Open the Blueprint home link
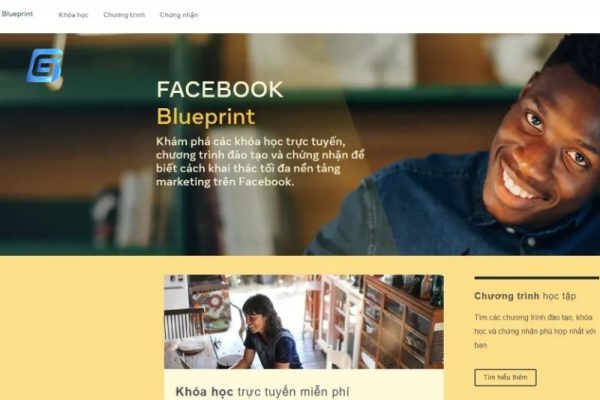Image resolution: width=600 pixels, height=400 pixels. [x=17, y=14]
